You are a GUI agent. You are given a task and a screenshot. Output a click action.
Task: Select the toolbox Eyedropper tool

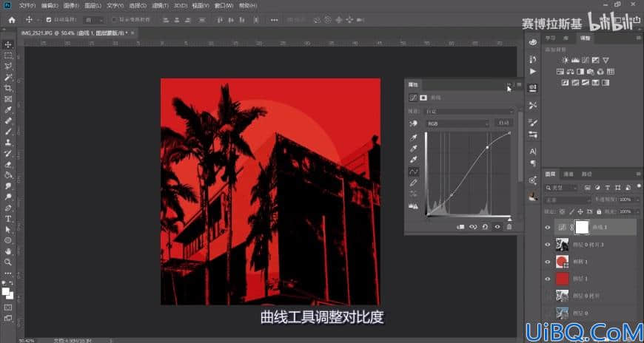click(x=8, y=110)
